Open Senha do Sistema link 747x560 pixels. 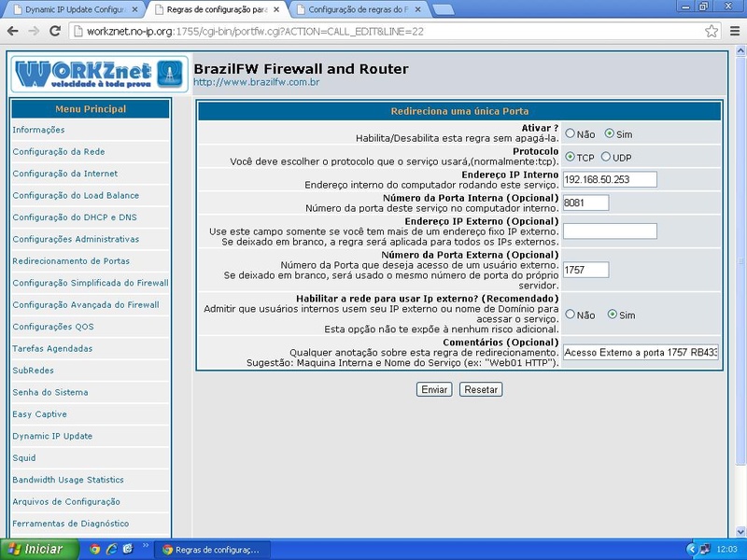coord(50,392)
